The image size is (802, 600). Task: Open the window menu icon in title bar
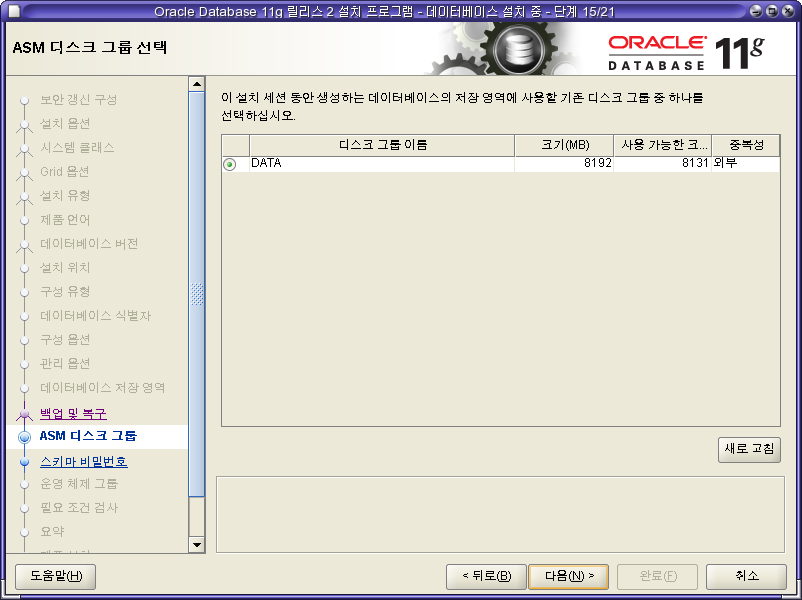tap(14, 11)
